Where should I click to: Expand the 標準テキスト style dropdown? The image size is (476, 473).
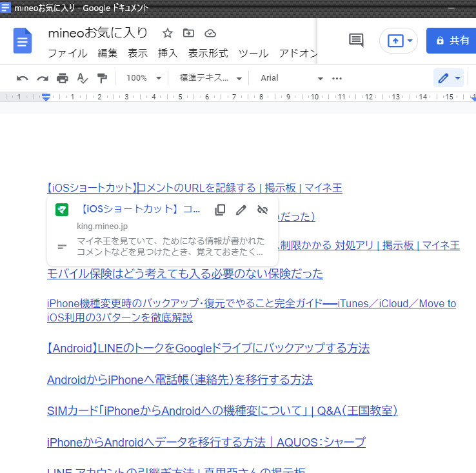tap(210, 78)
